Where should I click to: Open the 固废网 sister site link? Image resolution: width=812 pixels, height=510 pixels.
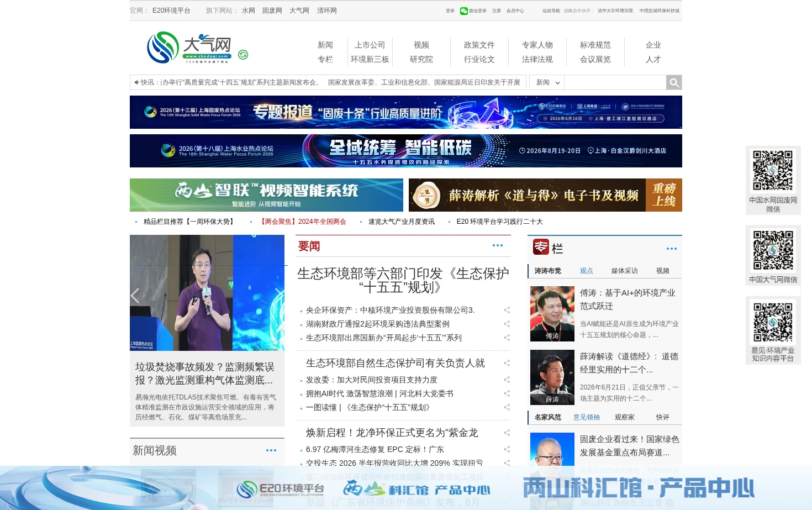272,10
